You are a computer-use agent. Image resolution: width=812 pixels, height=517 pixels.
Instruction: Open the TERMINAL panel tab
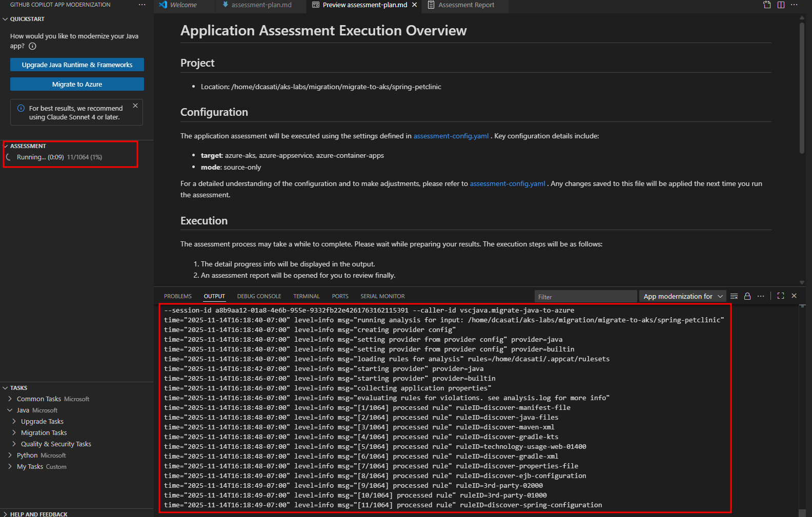pyautogui.click(x=307, y=296)
